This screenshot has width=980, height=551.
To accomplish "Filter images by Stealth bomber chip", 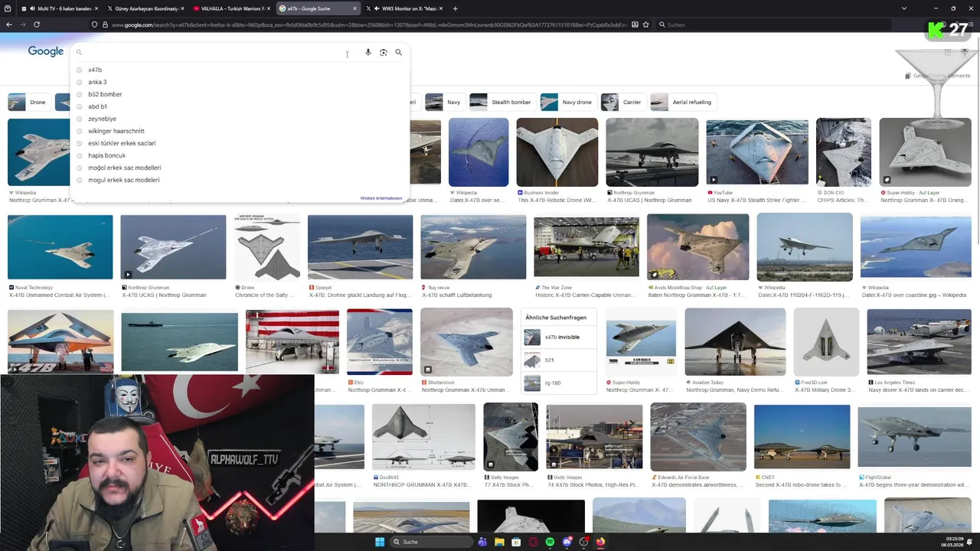I will point(501,102).
